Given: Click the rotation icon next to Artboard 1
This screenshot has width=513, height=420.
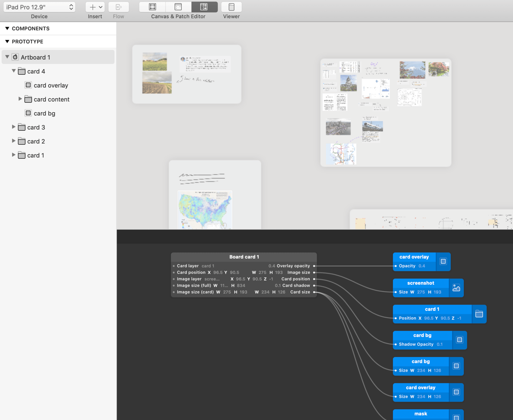Looking at the screenshot, I should point(15,57).
